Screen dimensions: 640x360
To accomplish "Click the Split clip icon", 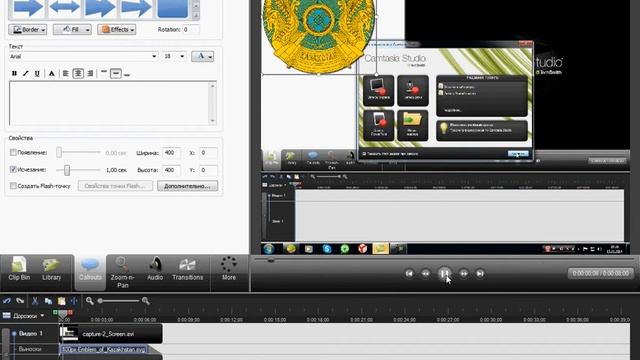I will [74, 301].
